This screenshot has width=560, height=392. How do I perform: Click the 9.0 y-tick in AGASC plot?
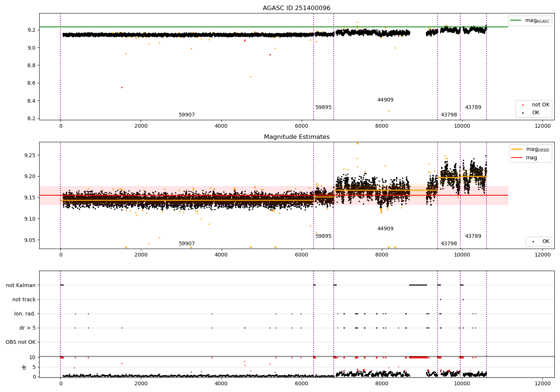click(x=32, y=48)
